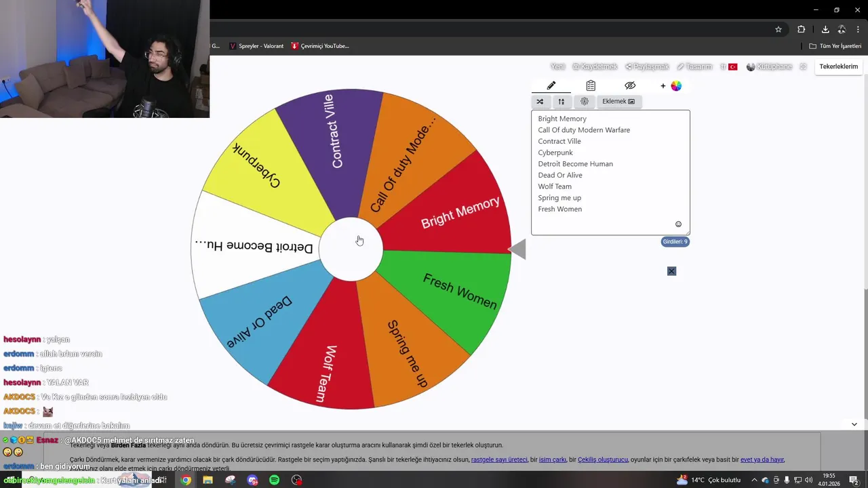Click the gray wheel pointer arrow
Viewport: 868px width, 488px height.
pyautogui.click(x=517, y=249)
